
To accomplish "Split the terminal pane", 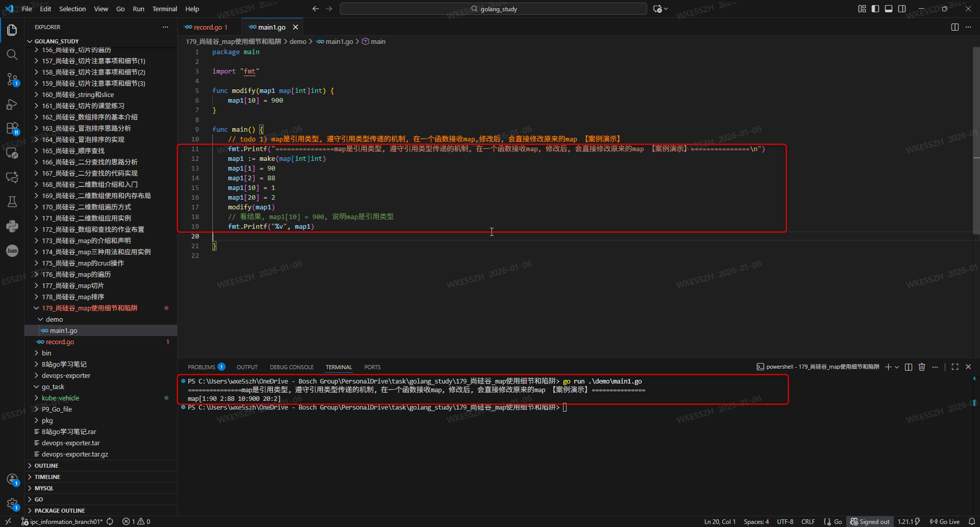I will 909,367.
